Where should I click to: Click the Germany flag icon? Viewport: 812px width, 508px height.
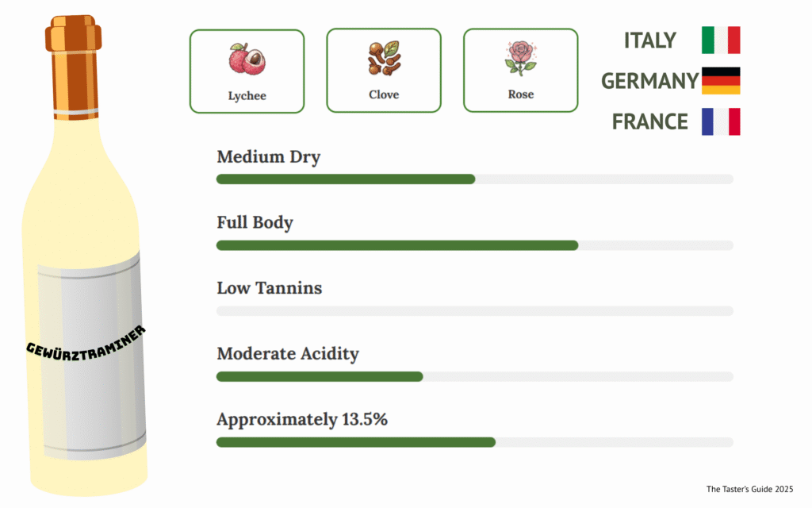click(x=720, y=80)
